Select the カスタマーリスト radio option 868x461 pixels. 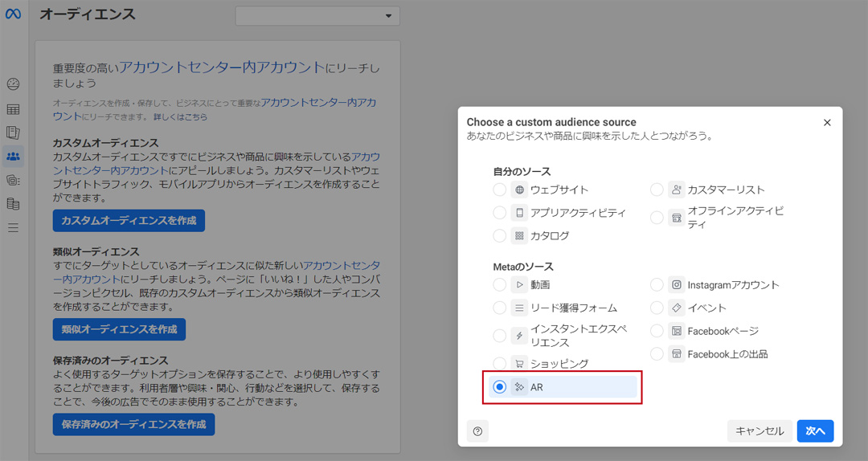point(657,190)
